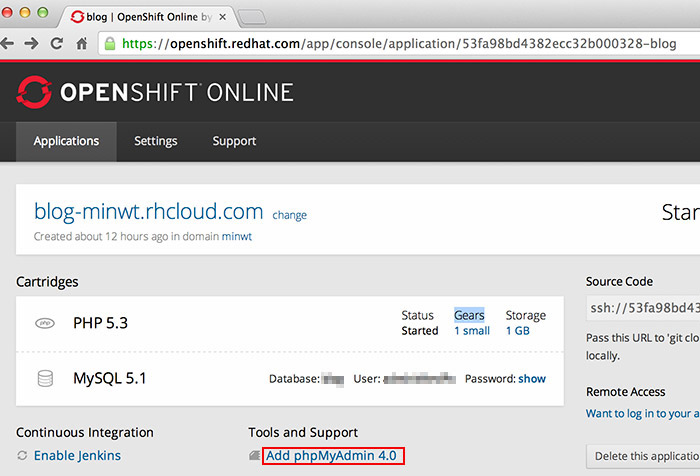This screenshot has height=476, width=700.
Task: Click the Cartridges heading
Action: (47, 282)
